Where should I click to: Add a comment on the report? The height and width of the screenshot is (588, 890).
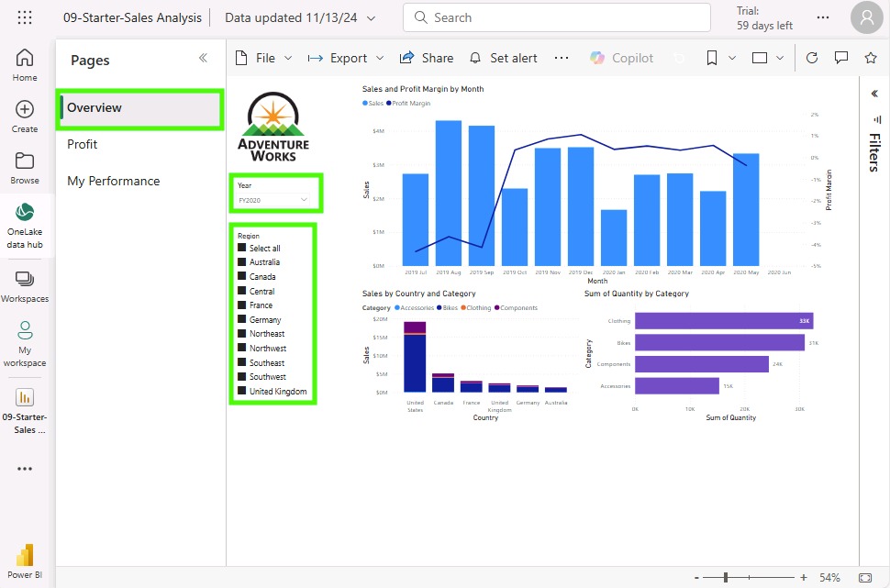[x=841, y=57]
